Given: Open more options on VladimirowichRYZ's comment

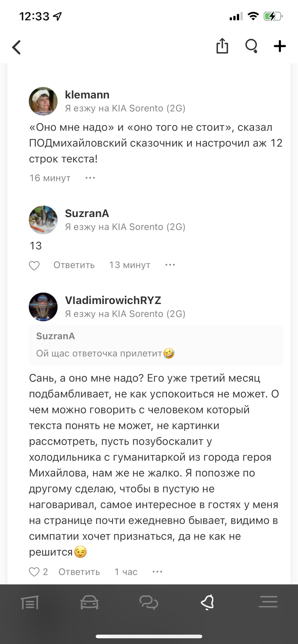Looking at the screenshot, I should [157, 572].
